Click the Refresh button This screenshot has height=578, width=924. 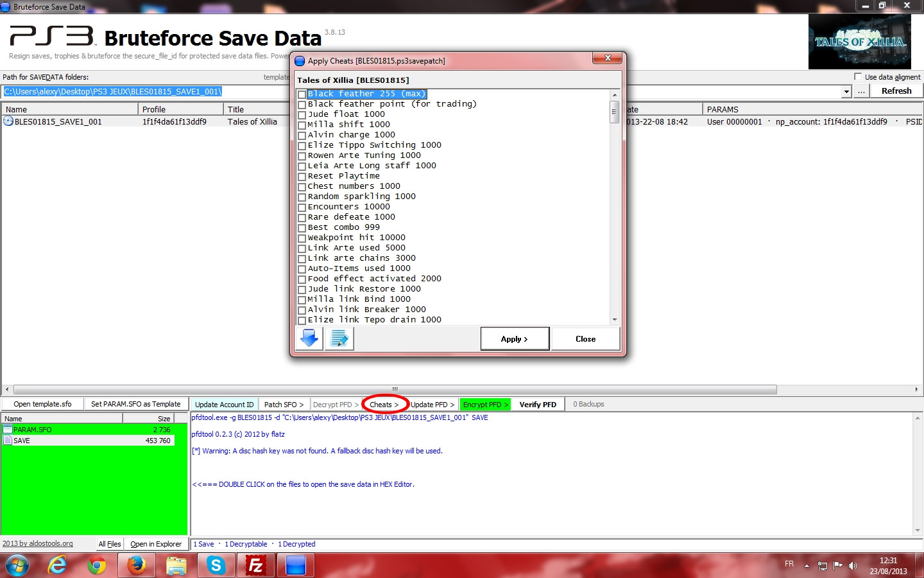pyautogui.click(x=896, y=91)
